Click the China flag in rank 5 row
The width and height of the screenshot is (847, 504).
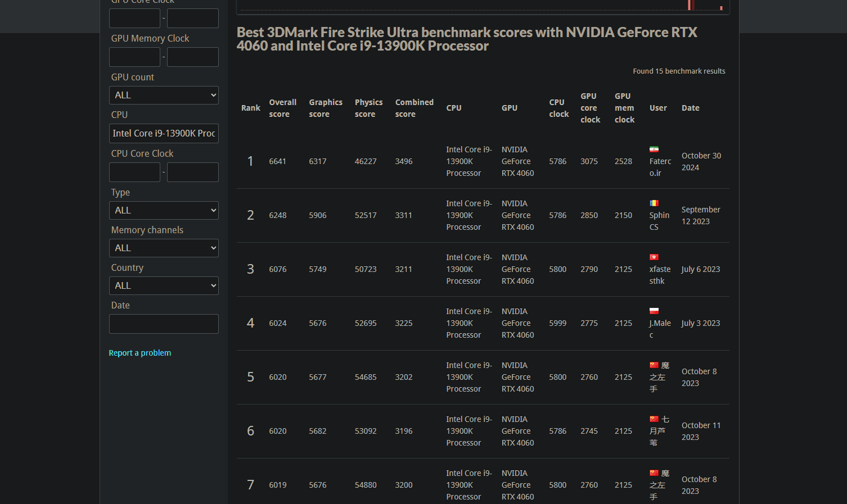[x=654, y=365]
